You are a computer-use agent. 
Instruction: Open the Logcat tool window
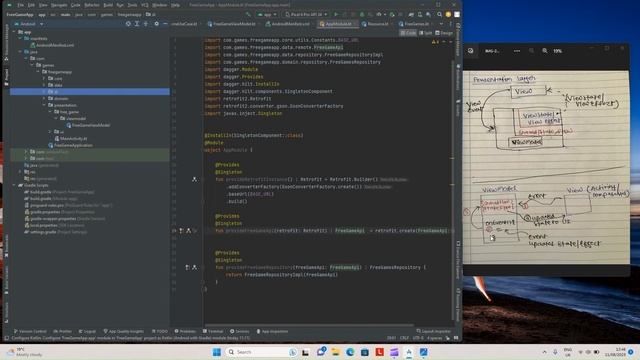87,331
